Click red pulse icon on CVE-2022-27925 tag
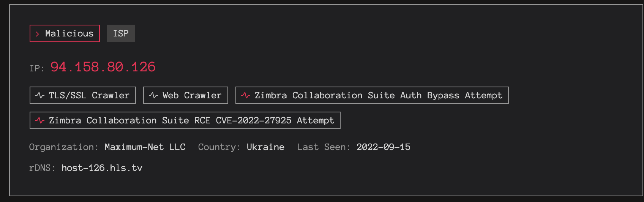 click(40, 120)
